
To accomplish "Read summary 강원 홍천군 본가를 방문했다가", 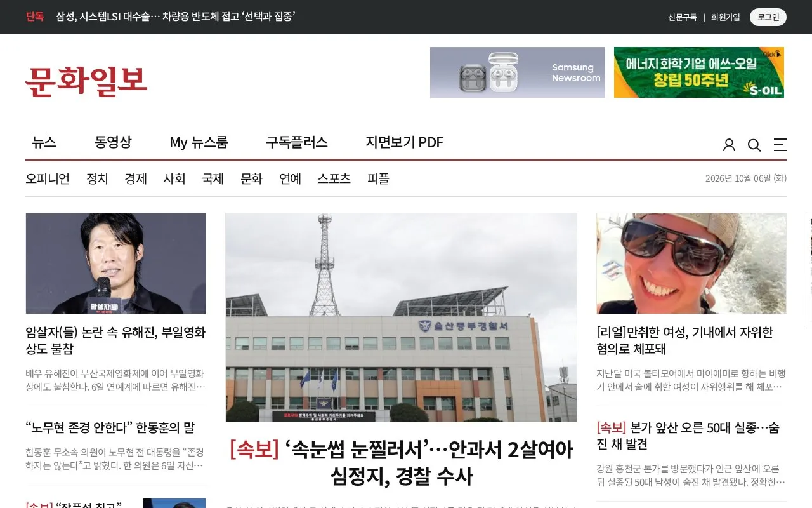I will click(x=691, y=475).
